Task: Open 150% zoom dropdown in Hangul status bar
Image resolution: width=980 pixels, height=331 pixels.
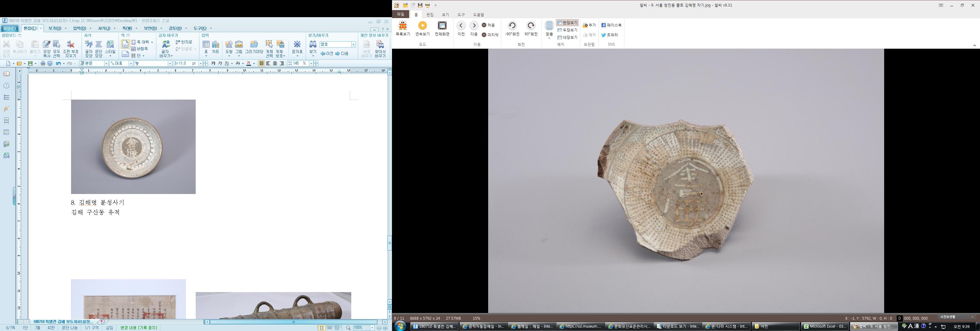Action: (372, 328)
